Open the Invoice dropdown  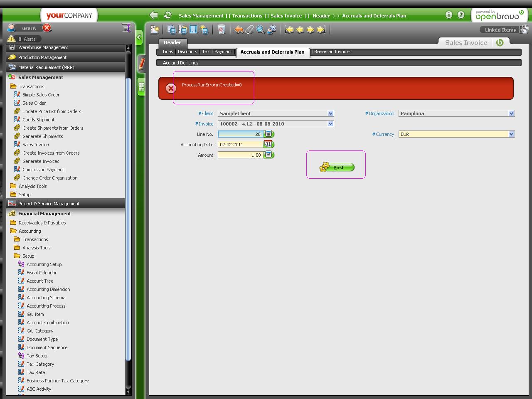[331, 123]
